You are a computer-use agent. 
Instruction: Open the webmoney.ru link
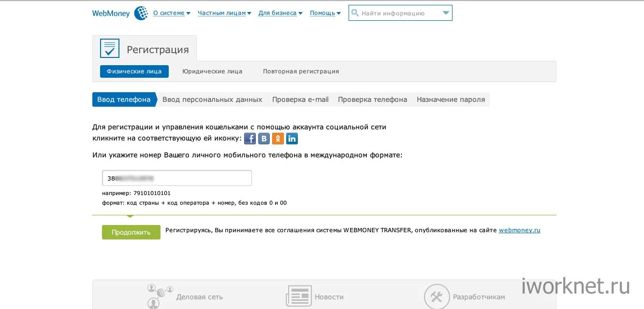[x=519, y=230]
